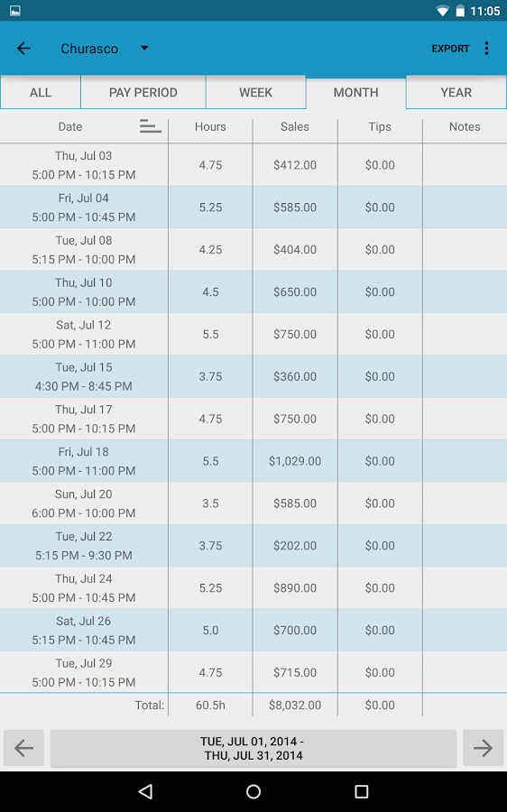The image size is (507, 812).
Task: Tap the Android back triangle button
Action: click(x=145, y=791)
